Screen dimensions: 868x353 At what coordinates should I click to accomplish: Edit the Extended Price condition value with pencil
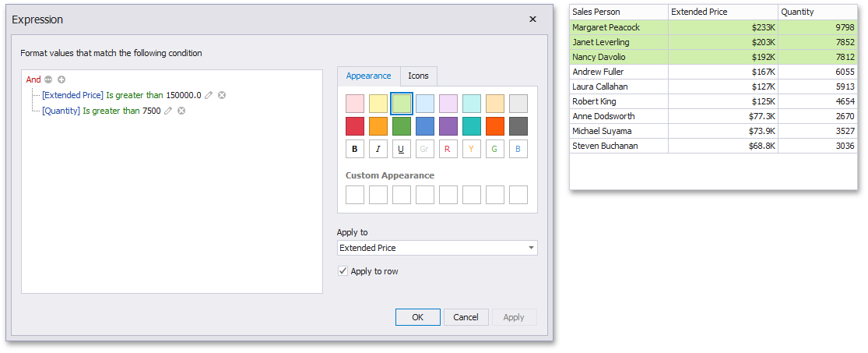pos(209,95)
